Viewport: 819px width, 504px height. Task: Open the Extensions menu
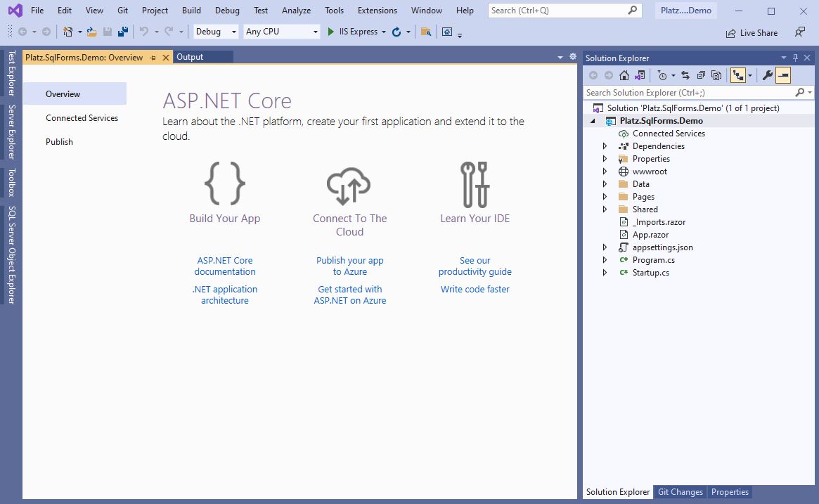[x=377, y=11]
